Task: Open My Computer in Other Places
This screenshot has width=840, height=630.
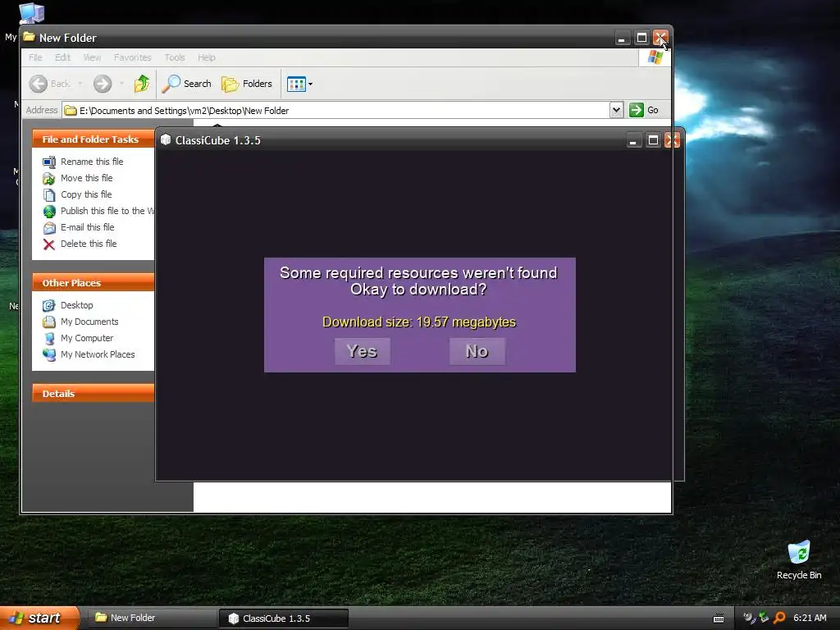Action: pyautogui.click(x=87, y=338)
